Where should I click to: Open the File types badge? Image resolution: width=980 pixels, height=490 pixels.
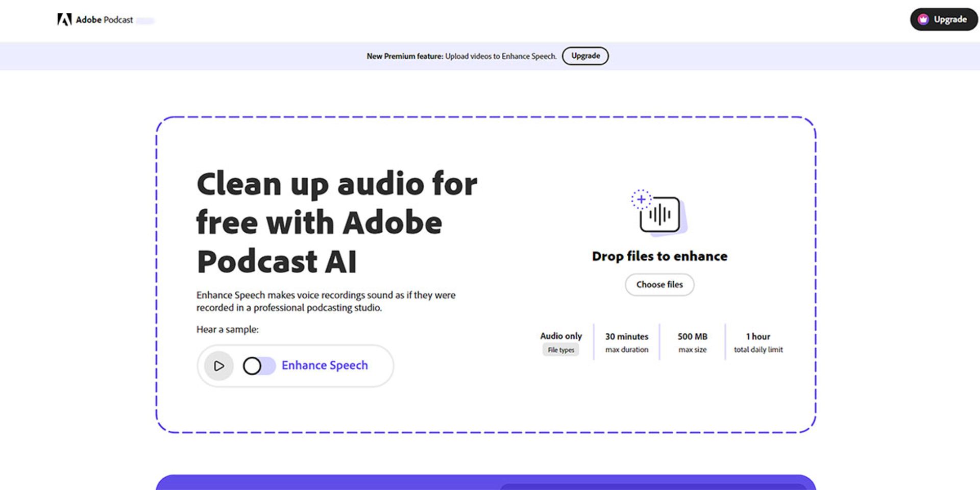561,350
